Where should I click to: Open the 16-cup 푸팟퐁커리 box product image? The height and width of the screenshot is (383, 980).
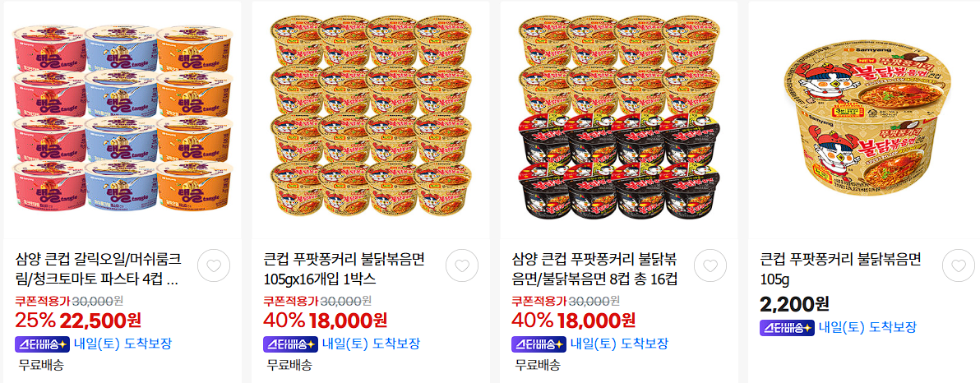[371, 118]
